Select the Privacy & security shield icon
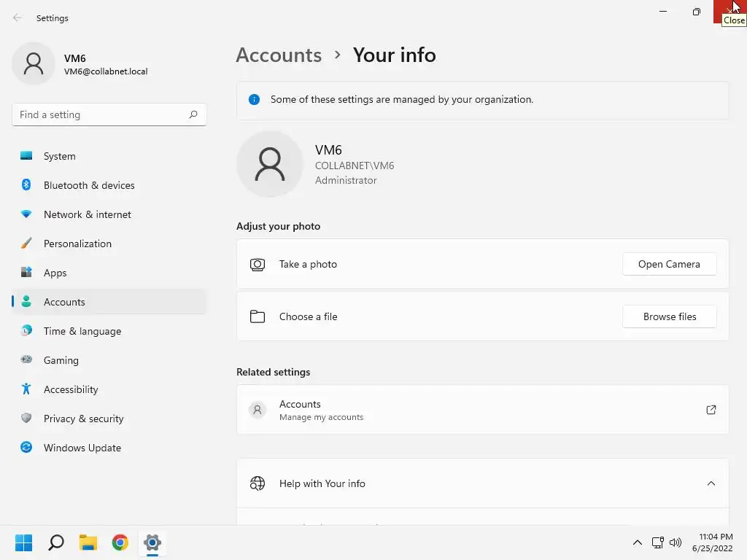Viewport: 747px width, 560px height. point(26,419)
